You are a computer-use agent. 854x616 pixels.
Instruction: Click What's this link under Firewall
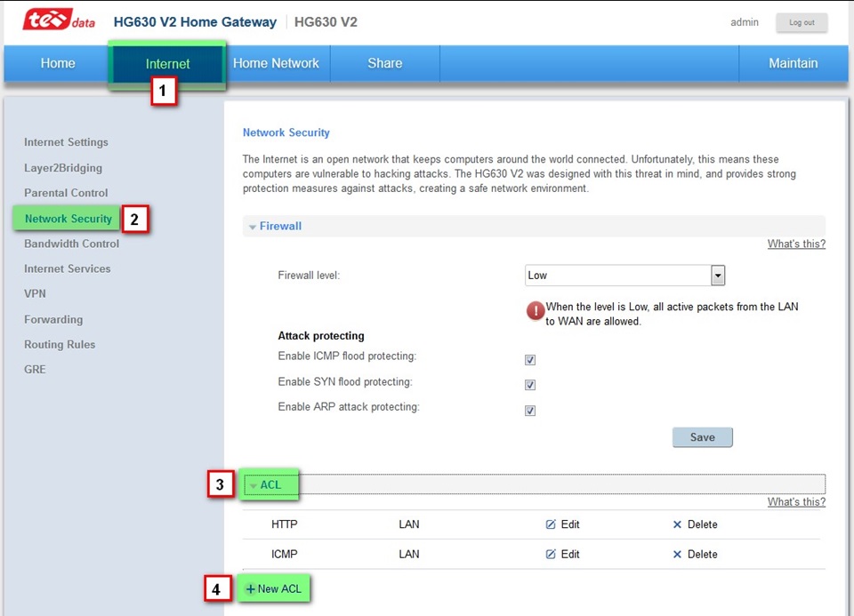click(796, 244)
